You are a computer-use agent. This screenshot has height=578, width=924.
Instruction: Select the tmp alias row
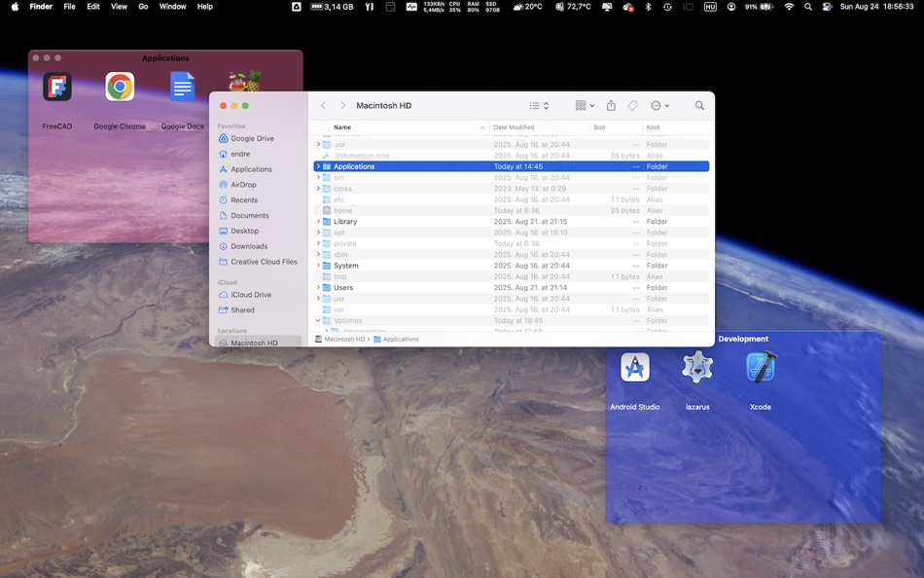pos(512,276)
